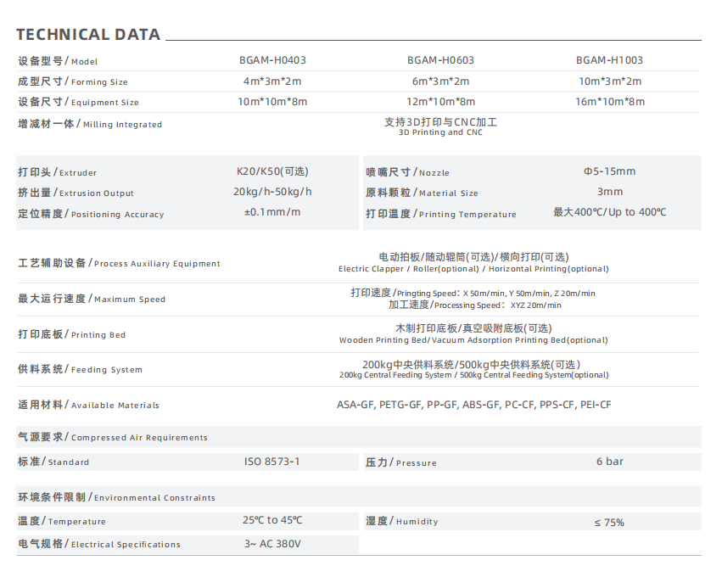This screenshot has width=722, height=588.
Task: Click the Positioning Accuracy label
Action: pos(91,214)
